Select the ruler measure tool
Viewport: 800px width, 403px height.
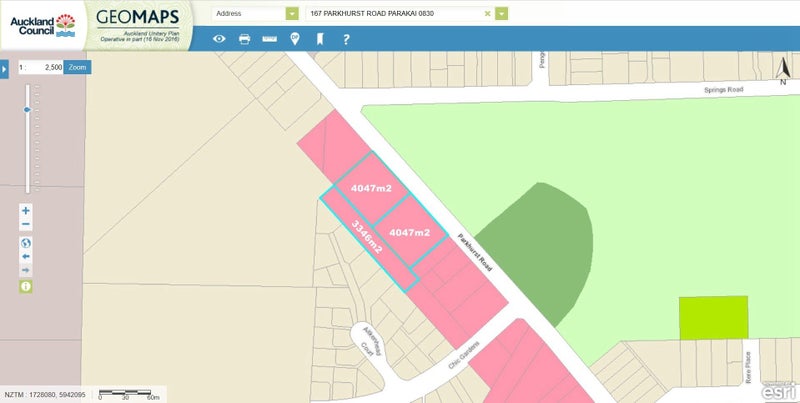pyautogui.click(x=269, y=39)
